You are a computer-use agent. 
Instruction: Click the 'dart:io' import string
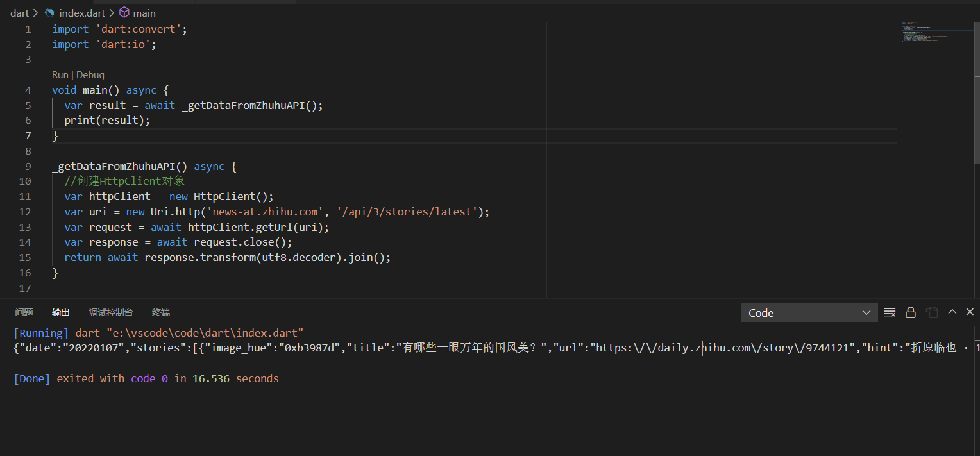coord(122,44)
